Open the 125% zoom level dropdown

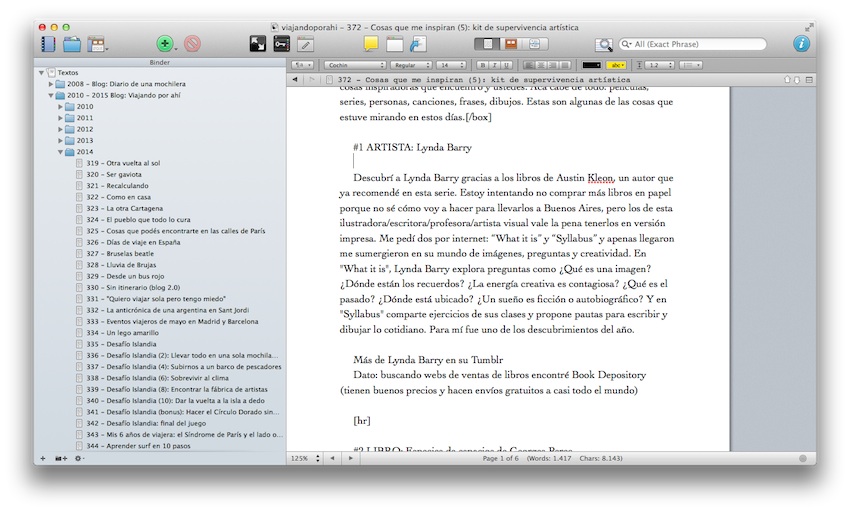[304, 458]
